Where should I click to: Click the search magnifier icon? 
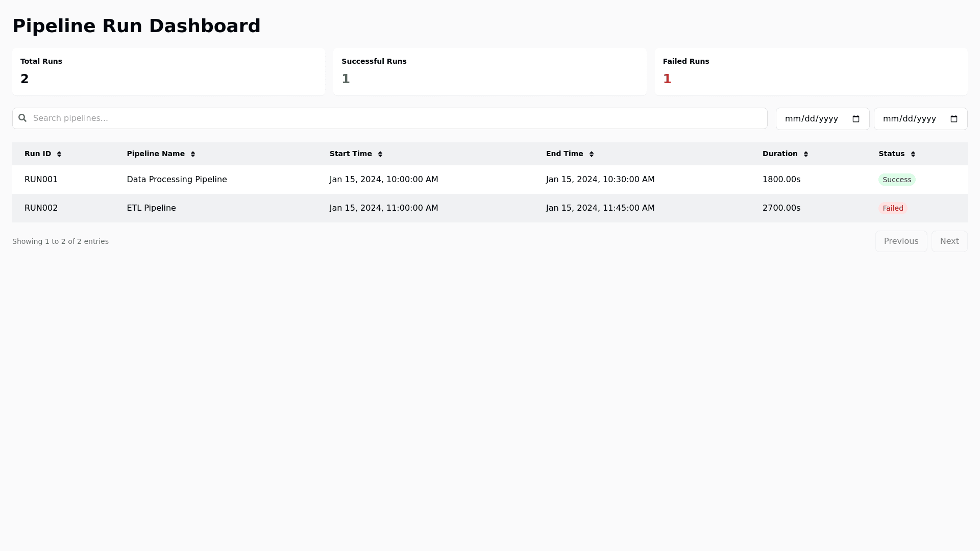(x=22, y=118)
